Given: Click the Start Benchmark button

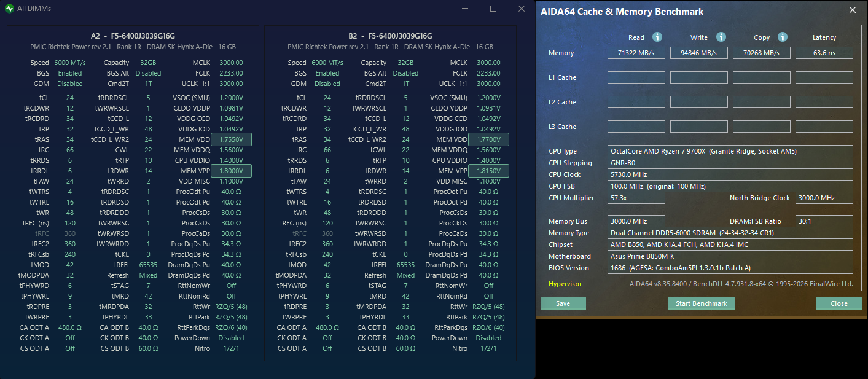Looking at the screenshot, I should point(702,303).
